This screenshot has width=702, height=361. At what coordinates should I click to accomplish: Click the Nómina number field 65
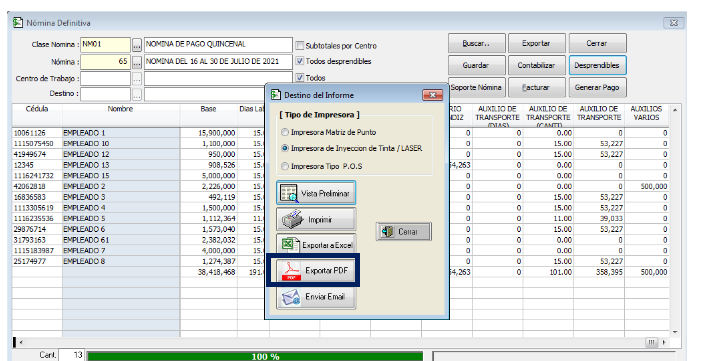tap(105, 62)
